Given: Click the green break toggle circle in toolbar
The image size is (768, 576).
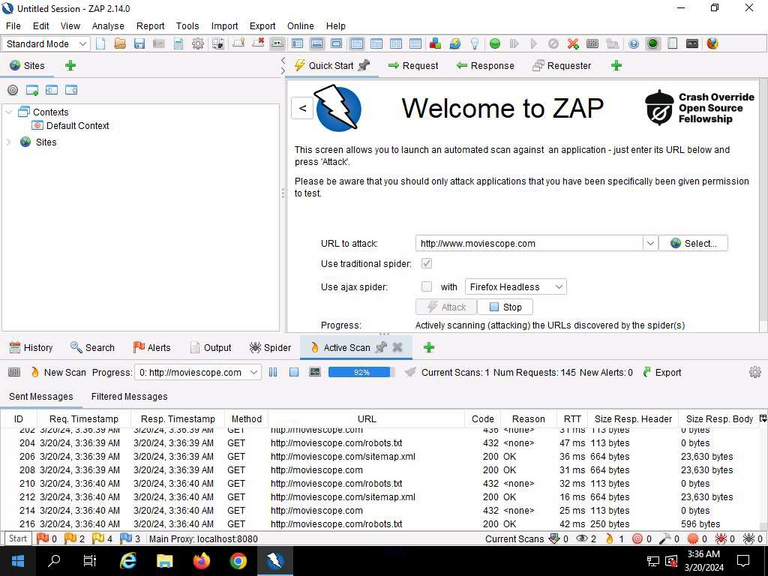Looking at the screenshot, I should pos(495,44).
